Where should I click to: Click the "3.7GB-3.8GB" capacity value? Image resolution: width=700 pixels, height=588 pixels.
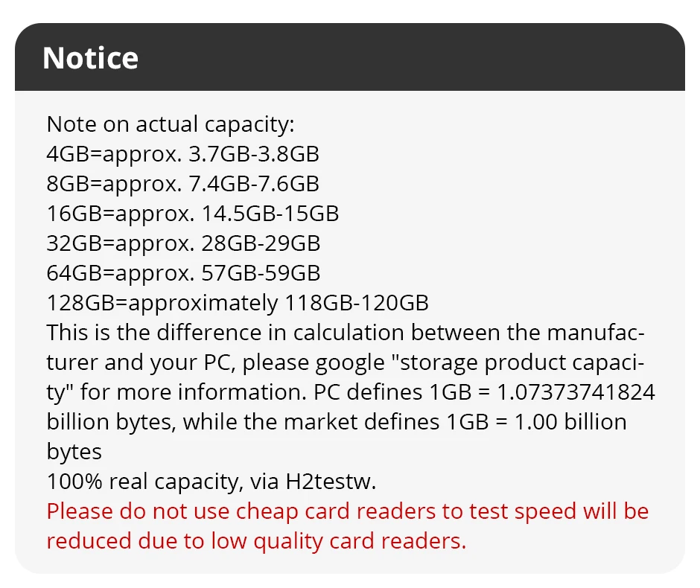254,154
